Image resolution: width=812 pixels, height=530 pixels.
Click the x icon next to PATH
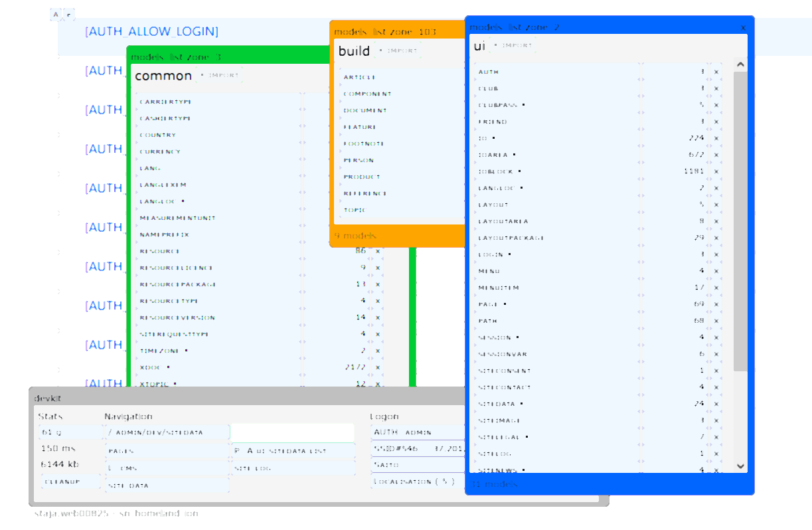pyautogui.click(x=716, y=321)
